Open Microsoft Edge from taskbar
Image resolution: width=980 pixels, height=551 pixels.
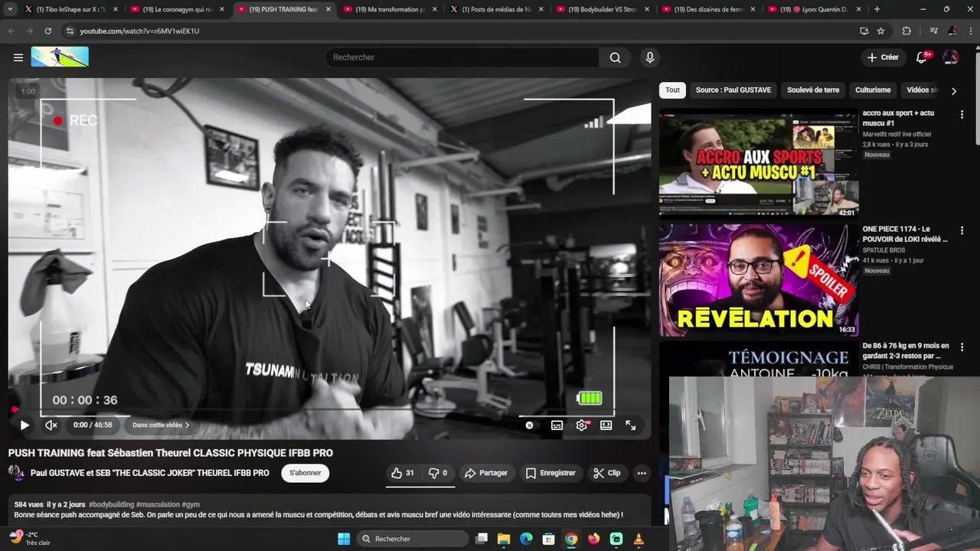pos(526,539)
